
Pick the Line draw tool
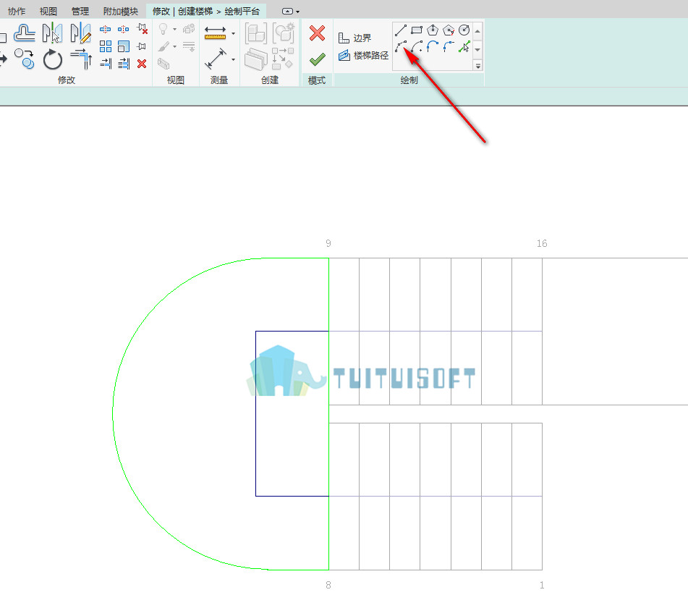401,30
